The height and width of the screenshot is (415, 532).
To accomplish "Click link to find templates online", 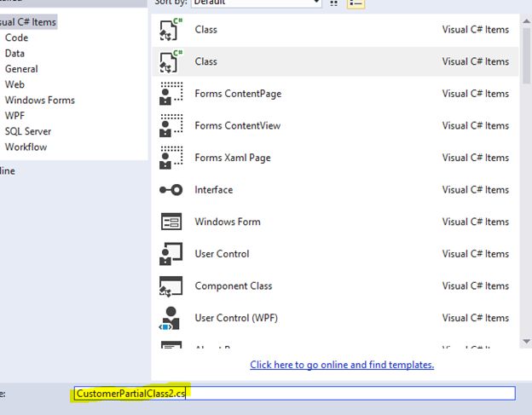I will pos(342,365).
